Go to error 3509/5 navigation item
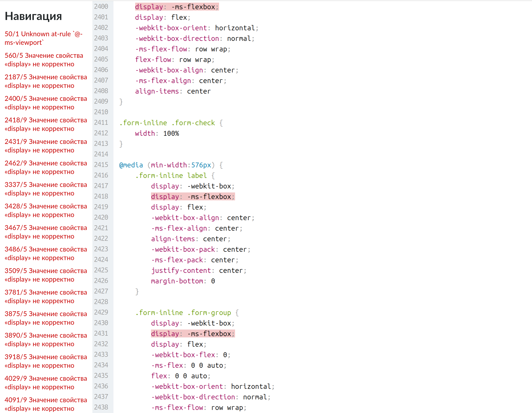 coord(46,275)
